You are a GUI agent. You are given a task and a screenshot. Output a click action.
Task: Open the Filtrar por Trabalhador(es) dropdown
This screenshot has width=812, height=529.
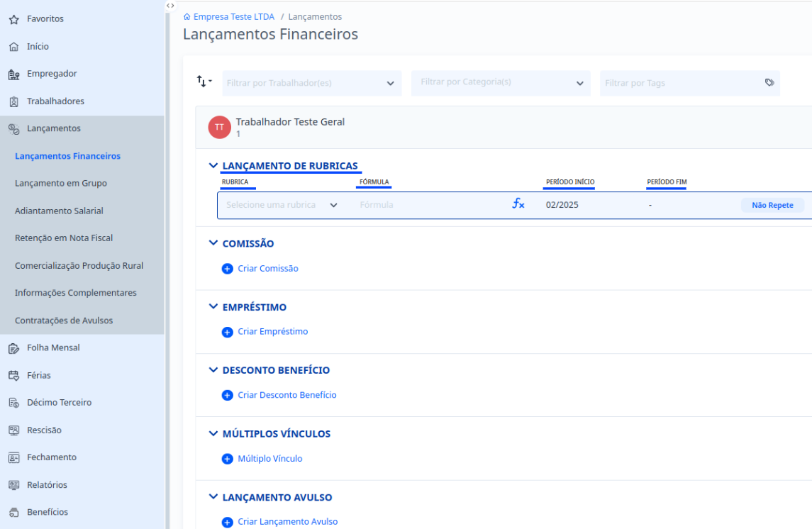click(x=312, y=84)
